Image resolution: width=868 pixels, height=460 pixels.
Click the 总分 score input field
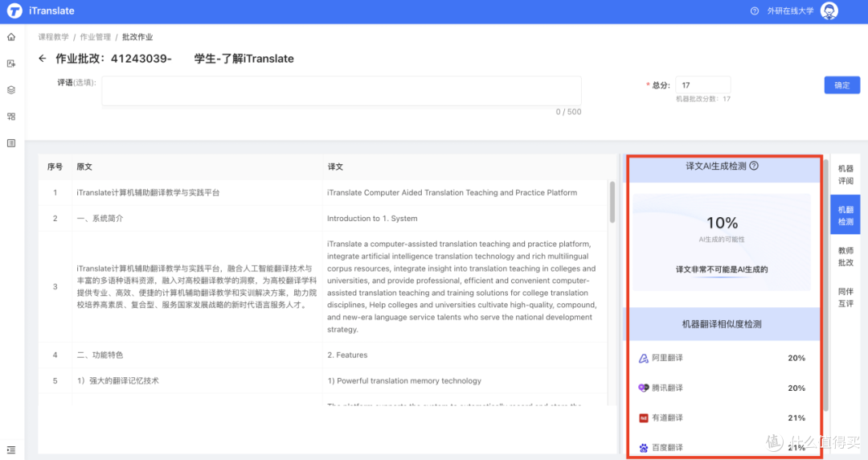703,84
